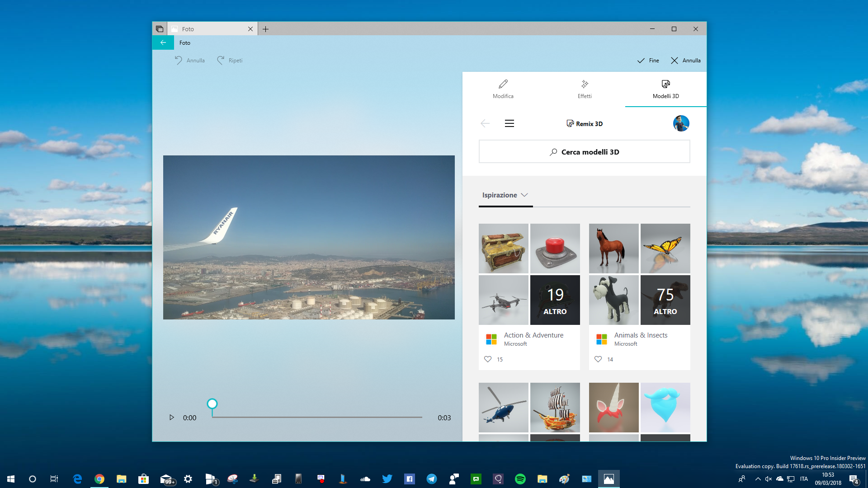The image size is (868, 488).
Task: Redo the edit using Ripeti
Action: point(230,60)
